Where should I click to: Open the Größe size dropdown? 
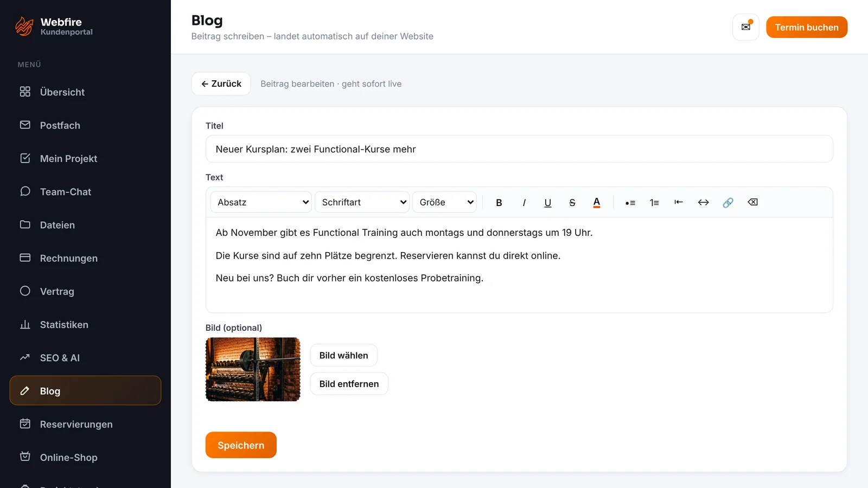pyautogui.click(x=444, y=202)
